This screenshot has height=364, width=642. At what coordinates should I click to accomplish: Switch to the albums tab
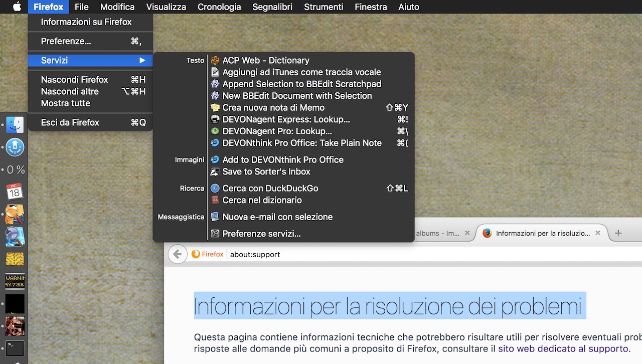[438, 233]
